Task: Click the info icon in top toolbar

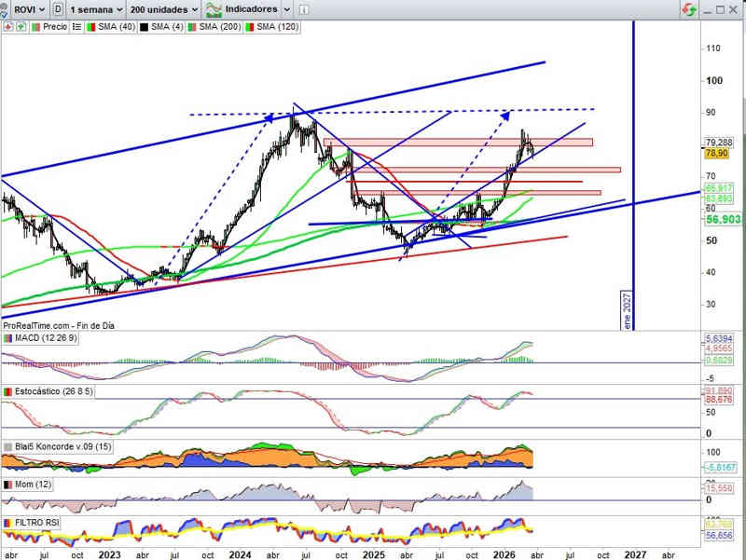Action: point(304,9)
